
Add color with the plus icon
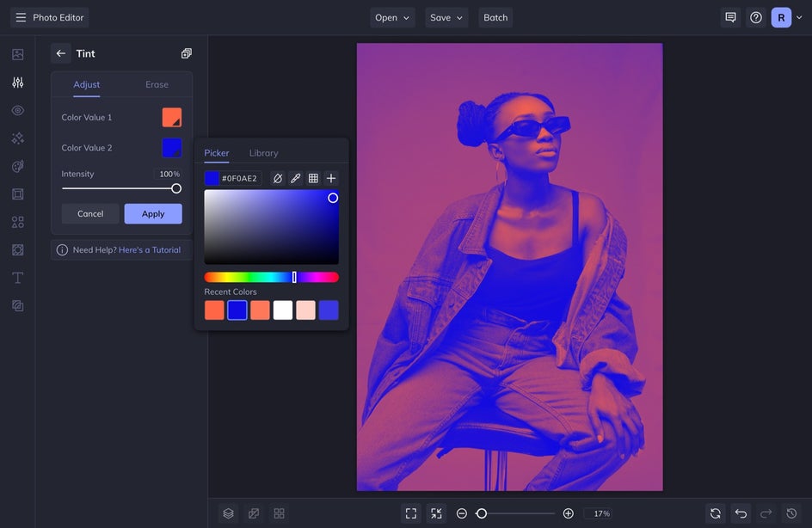pos(331,178)
